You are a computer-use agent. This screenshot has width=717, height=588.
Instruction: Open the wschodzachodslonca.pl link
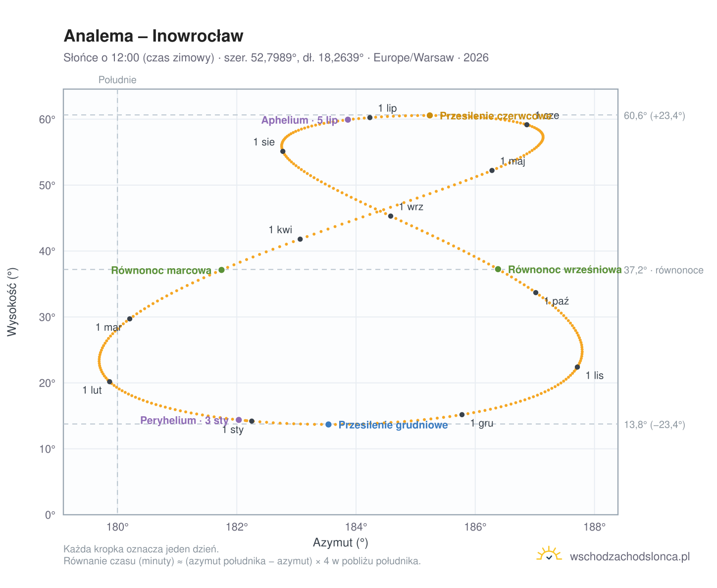tap(630, 556)
